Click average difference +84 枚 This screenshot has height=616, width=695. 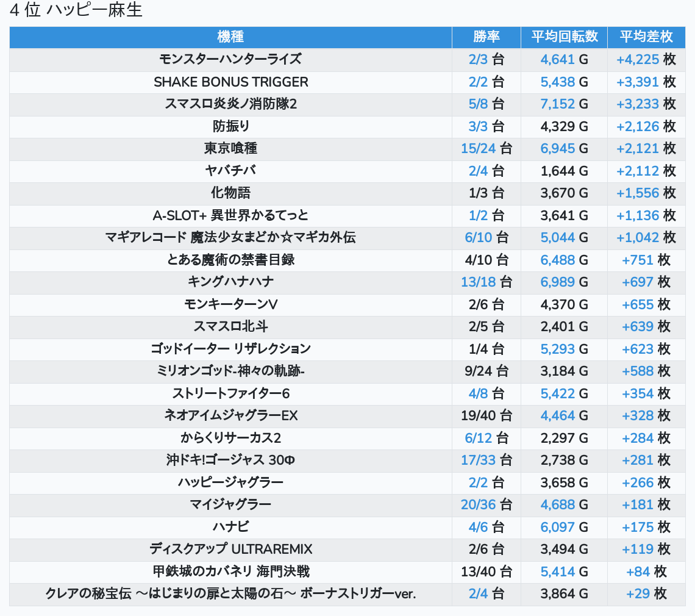click(x=646, y=571)
